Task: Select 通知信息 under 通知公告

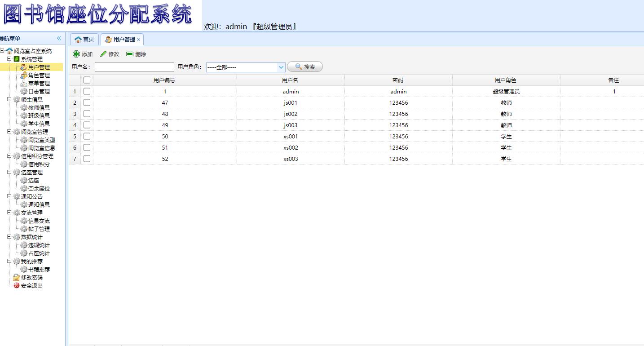Action: pos(39,204)
